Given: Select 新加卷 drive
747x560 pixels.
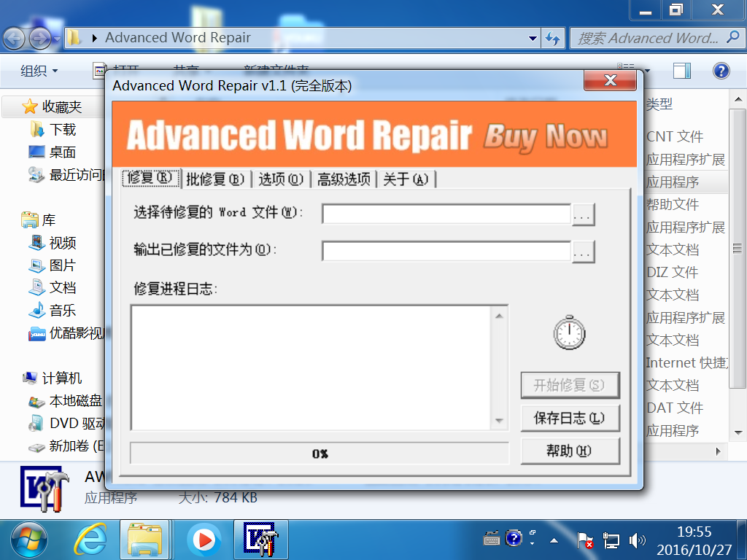Looking at the screenshot, I should [x=66, y=446].
